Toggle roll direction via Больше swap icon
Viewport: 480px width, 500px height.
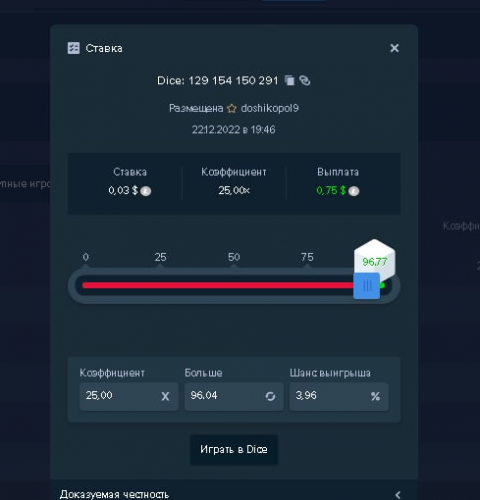270,396
